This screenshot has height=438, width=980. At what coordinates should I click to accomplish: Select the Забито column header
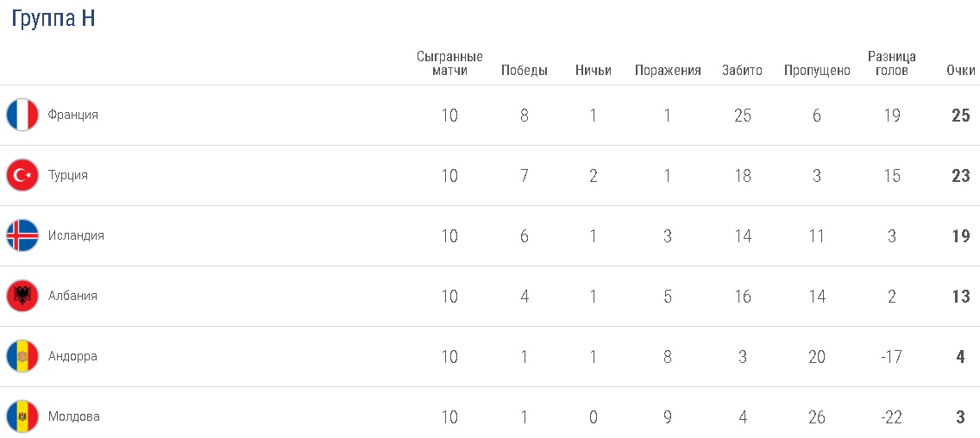coord(742,71)
